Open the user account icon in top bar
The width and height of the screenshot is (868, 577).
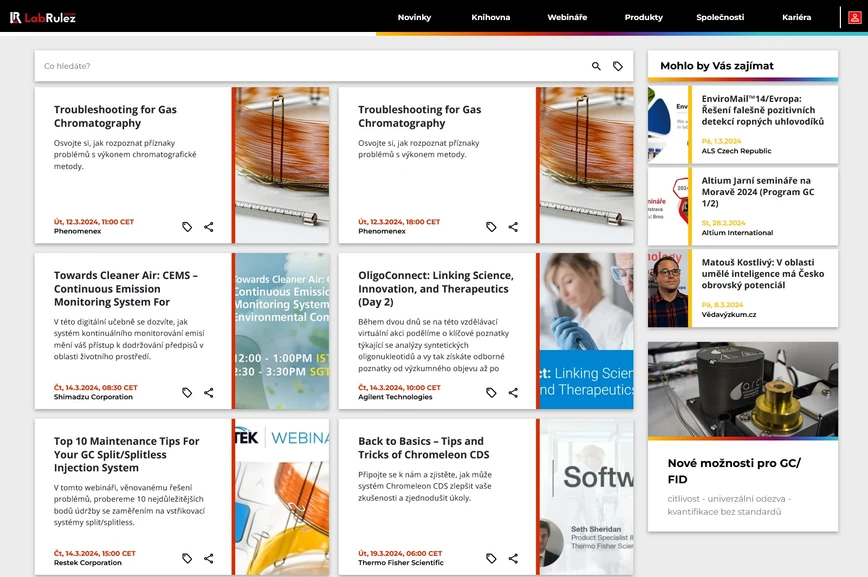click(x=856, y=16)
